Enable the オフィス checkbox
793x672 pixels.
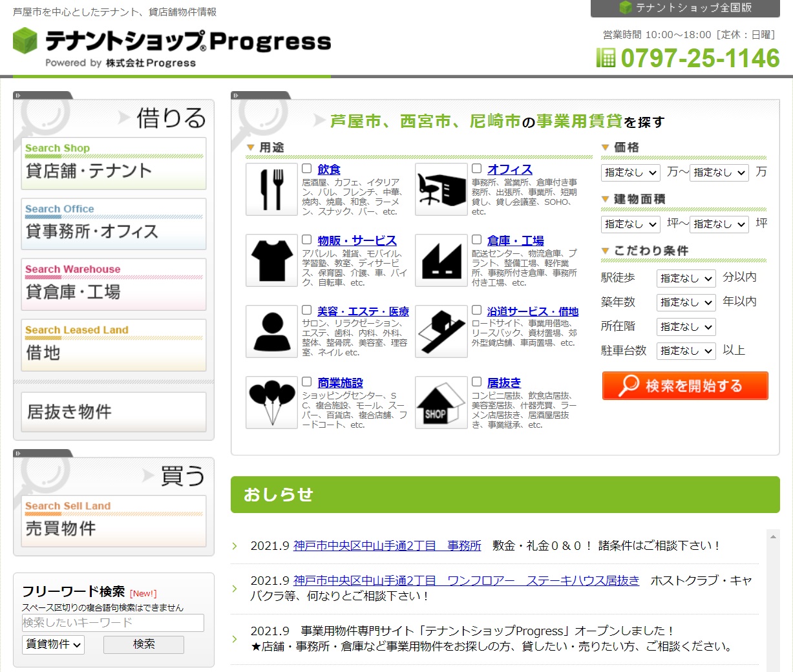(477, 169)
